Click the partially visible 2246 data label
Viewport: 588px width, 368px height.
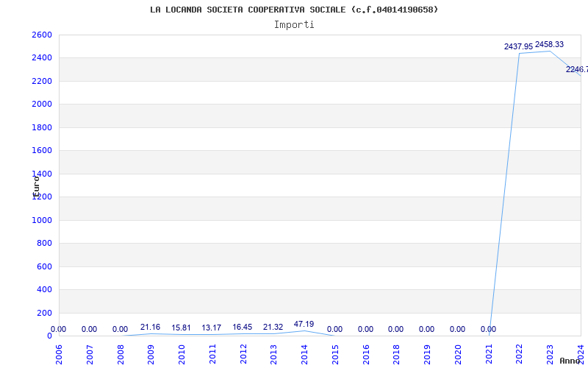click(577, 69)
